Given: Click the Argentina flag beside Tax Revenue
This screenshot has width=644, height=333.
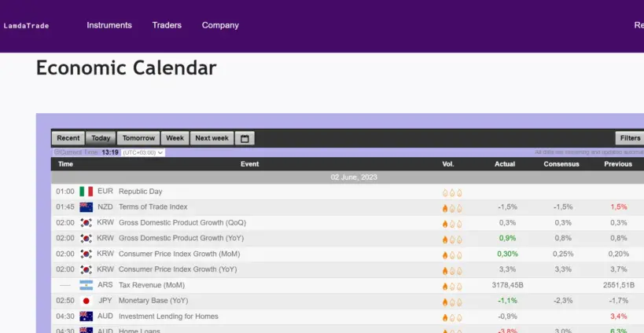Looking at the screenshot, I should [x=86, y=285].
